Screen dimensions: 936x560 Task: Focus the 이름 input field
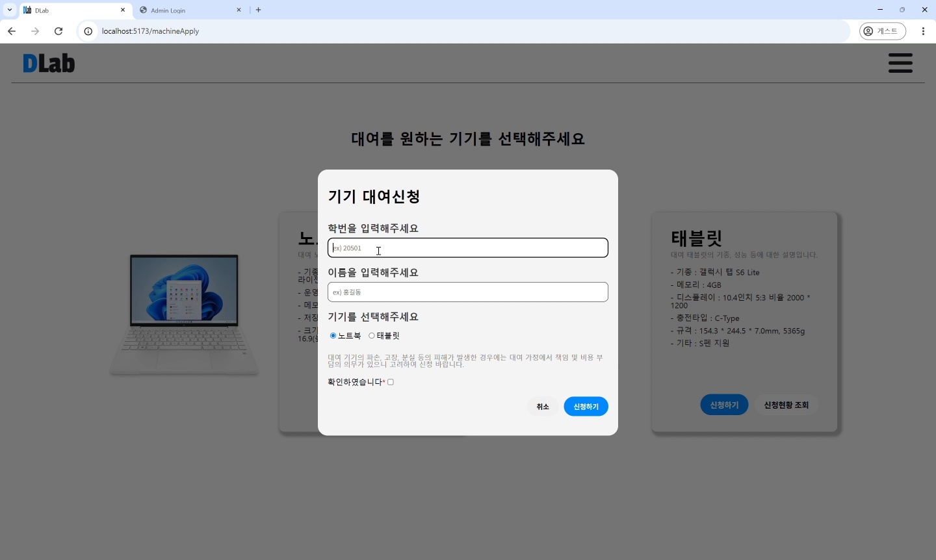[x=468, y=292]
